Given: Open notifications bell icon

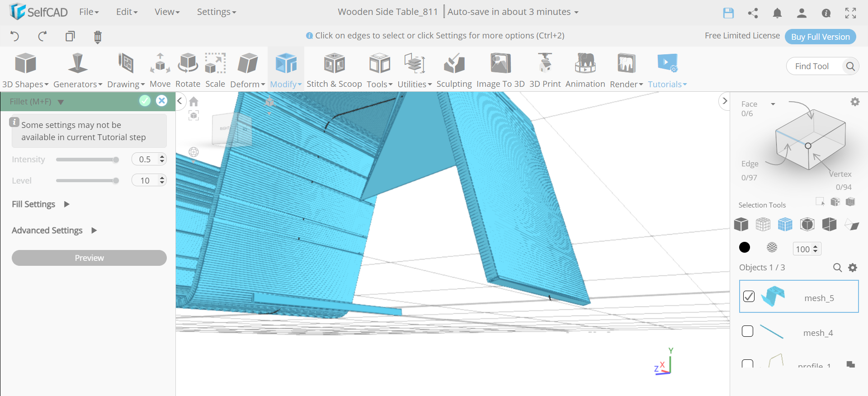Looking at the screenshot, I should [777, 13].
